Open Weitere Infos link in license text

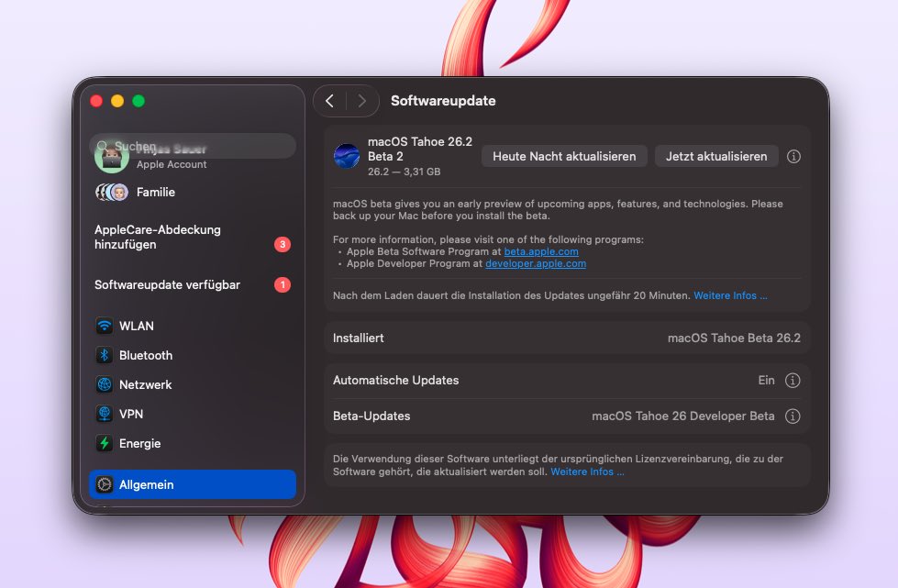coord(587,472)
